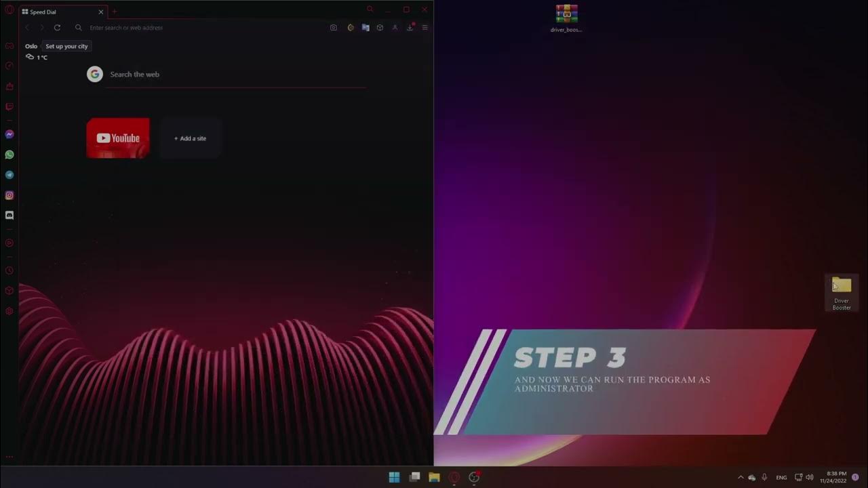
Task: Select the Driver Booster folder on desktop
Action: click(842, 293)
